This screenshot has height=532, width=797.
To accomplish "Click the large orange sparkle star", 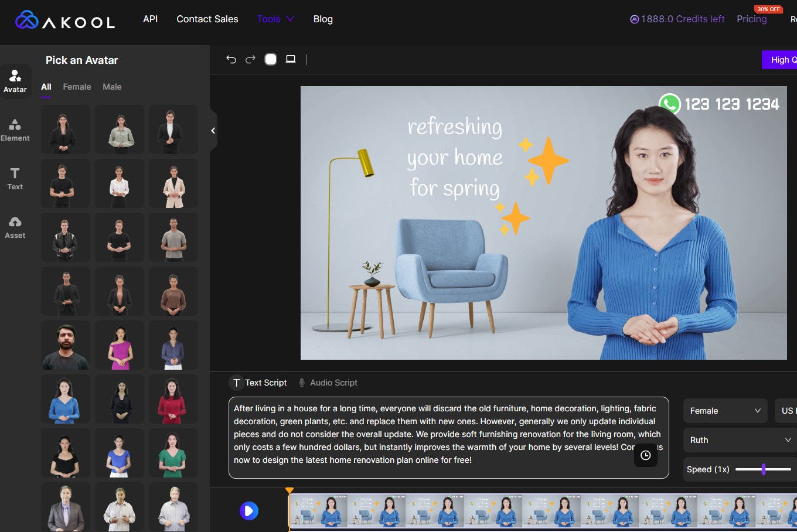I will [548, 160].
